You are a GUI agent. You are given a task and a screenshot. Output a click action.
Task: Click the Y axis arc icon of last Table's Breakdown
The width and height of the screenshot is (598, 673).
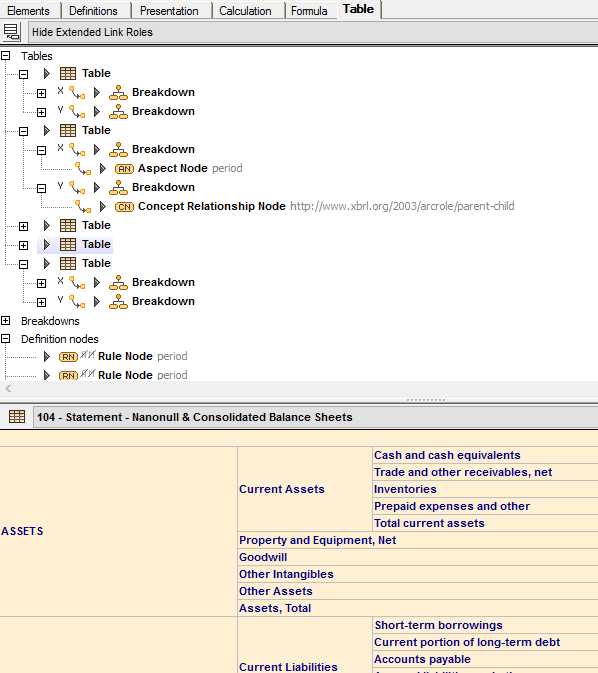(77, 301)
